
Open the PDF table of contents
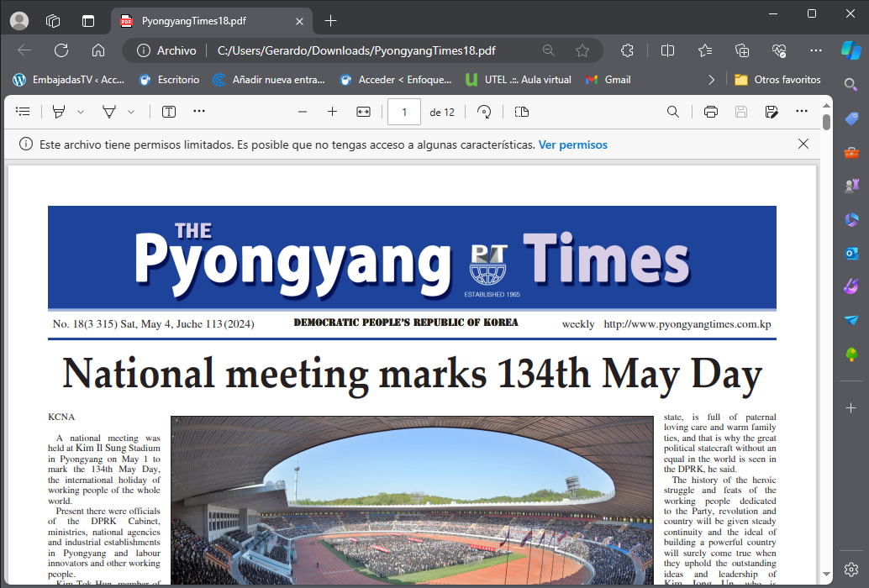[x=23, y=111]
